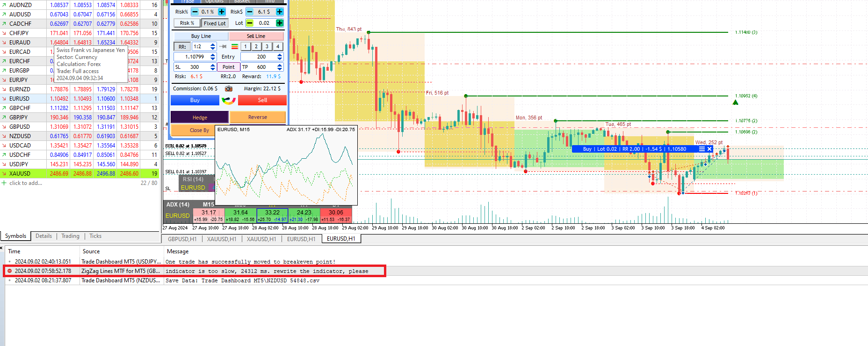Click the arrow icon beside EURNZD
Screen dimensions: 868x346
[x=4, y=89]
